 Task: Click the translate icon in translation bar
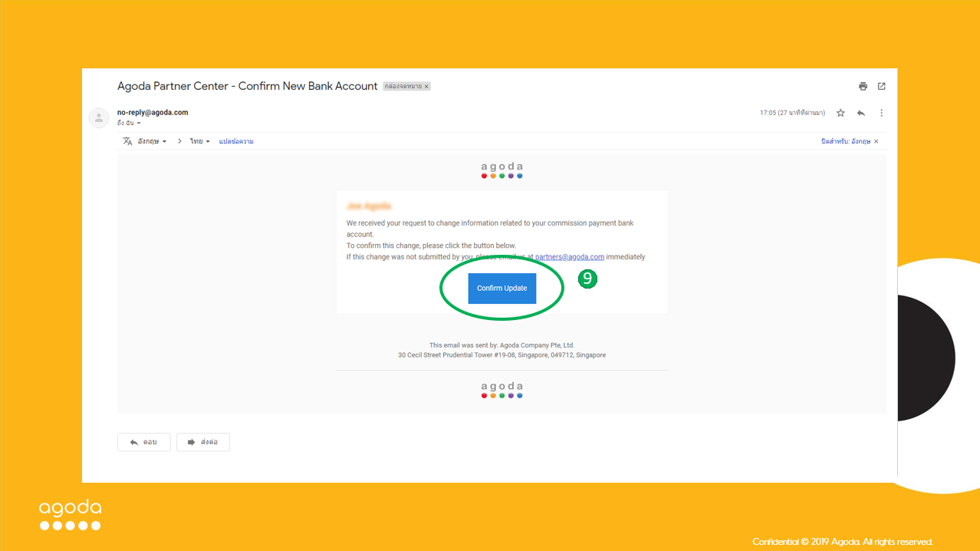[127, 141]
